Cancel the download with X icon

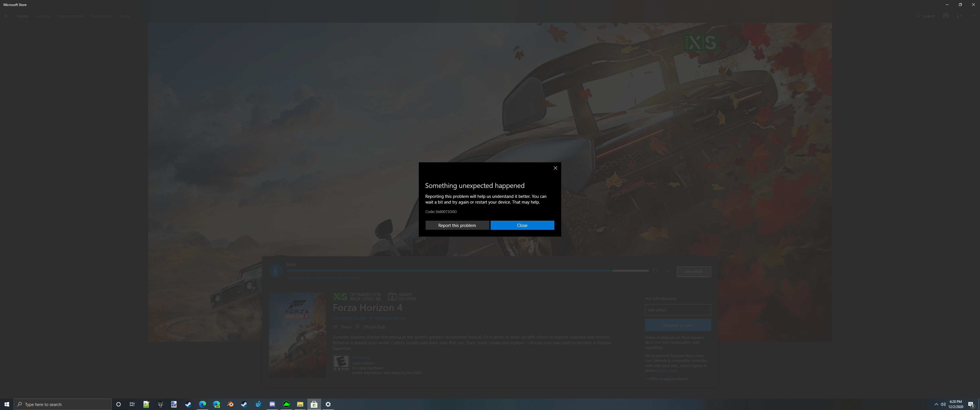coord(667,271)
